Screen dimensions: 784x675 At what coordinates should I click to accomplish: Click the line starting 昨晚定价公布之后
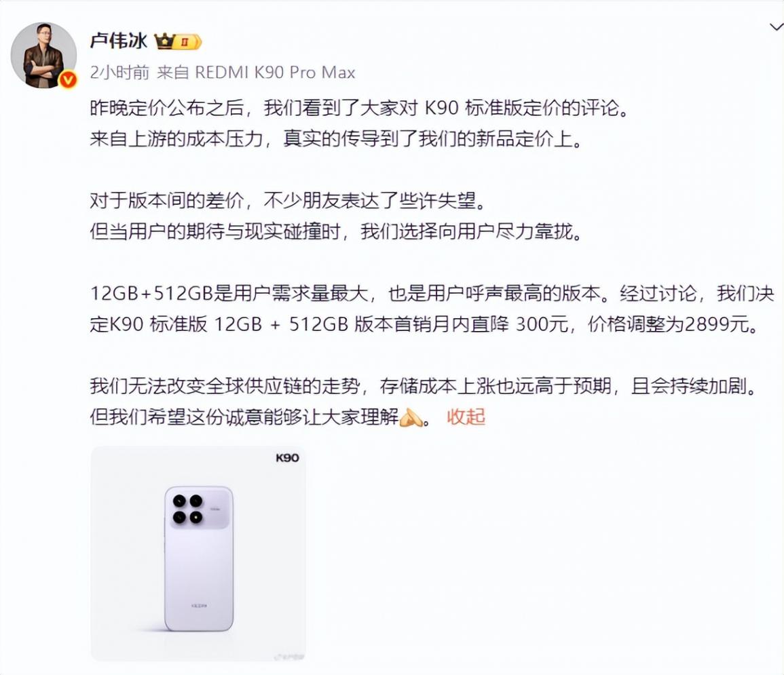pyautogui.click(x=359, y=108)
